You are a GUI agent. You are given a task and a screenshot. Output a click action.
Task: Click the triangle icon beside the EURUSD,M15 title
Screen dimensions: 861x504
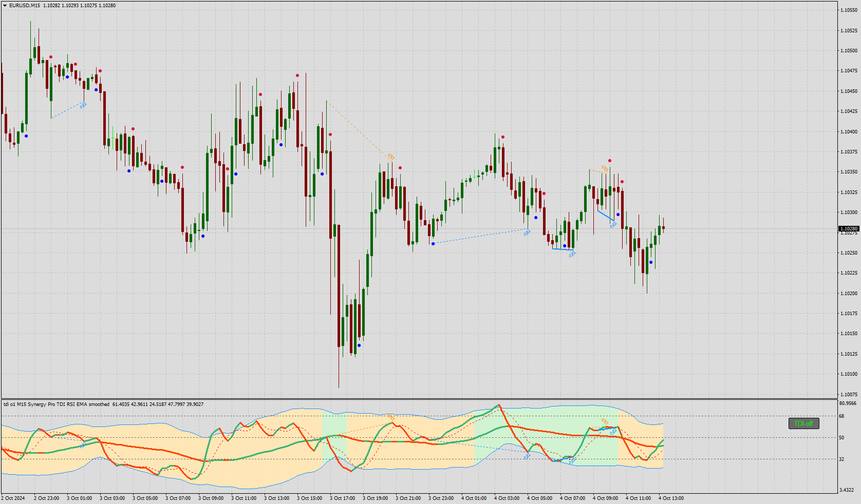click(x=5, y=6)
